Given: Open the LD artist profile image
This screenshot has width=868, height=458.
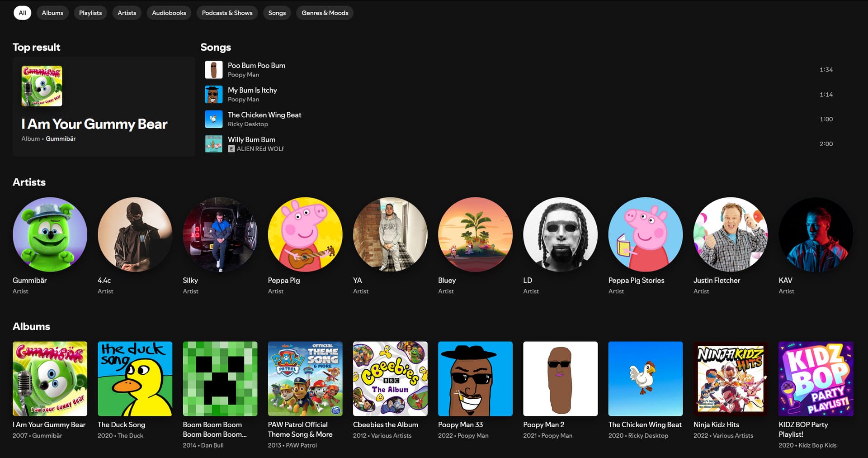Looking at the screenshot, I should point(560,234).
